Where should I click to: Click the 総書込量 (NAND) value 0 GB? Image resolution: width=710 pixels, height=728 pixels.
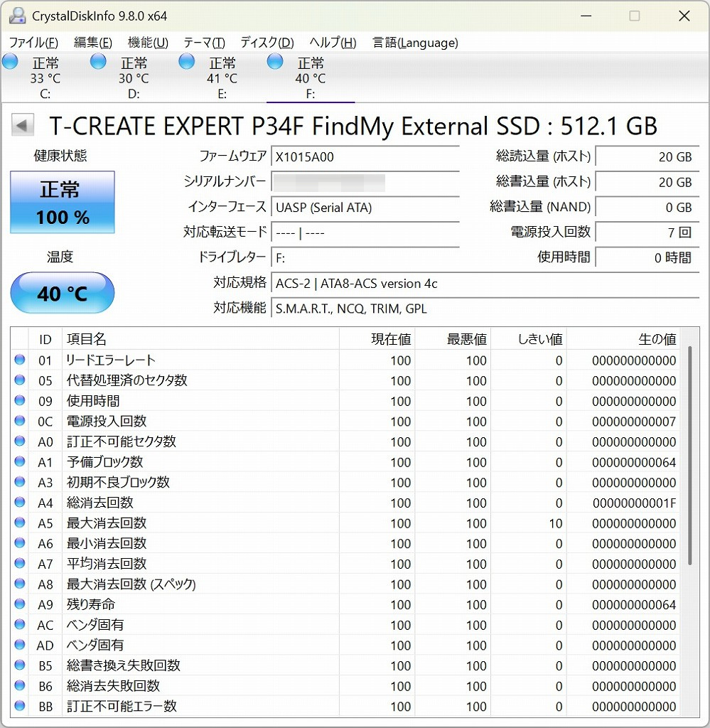pos(647,207)
